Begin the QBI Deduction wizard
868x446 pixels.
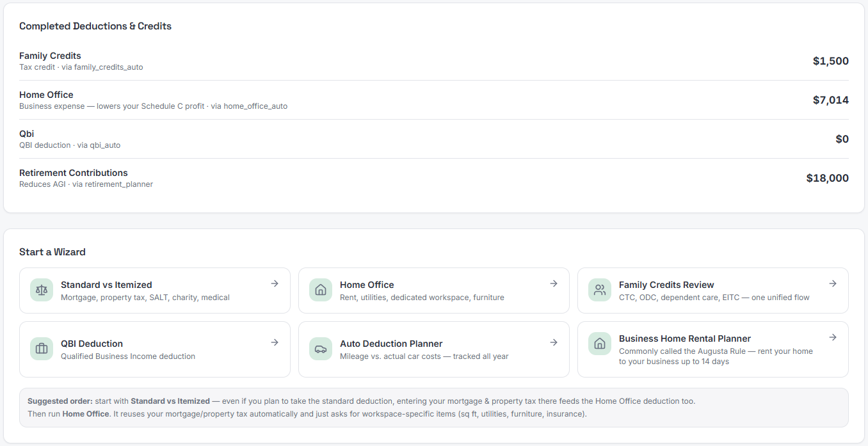click(155, 349)
